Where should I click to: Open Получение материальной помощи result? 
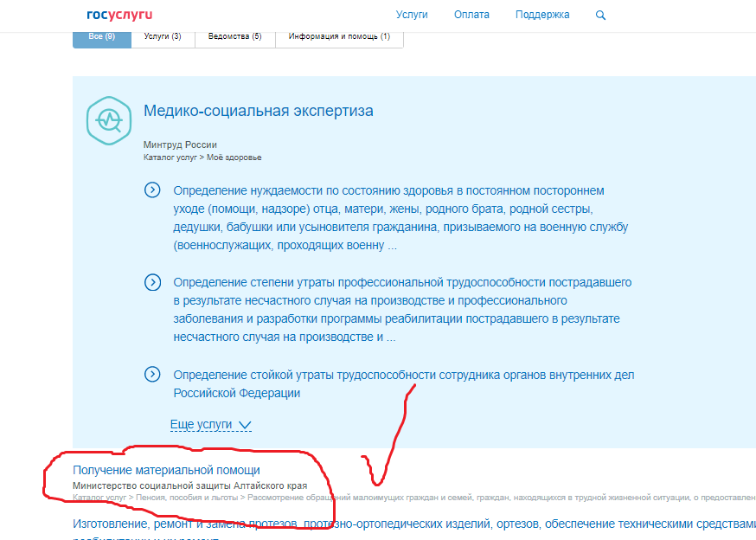pos(166,470)
